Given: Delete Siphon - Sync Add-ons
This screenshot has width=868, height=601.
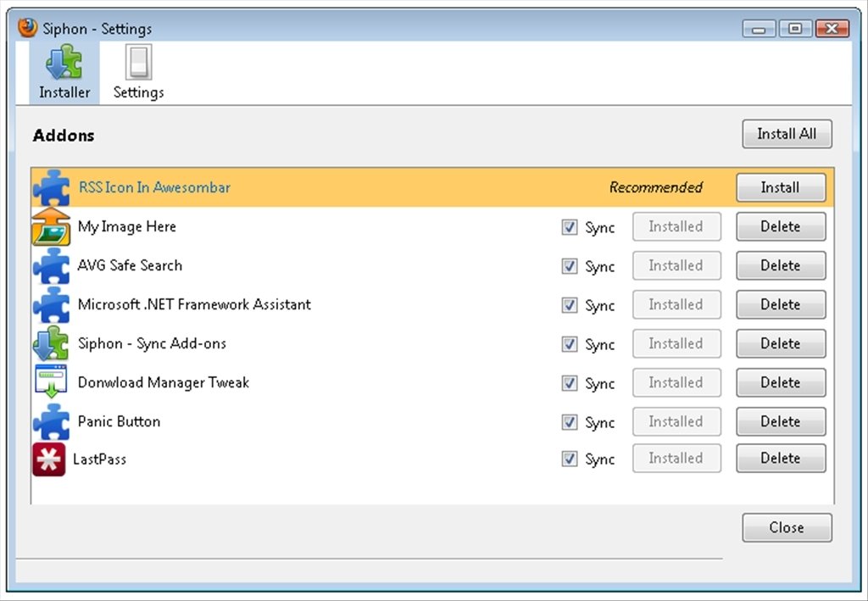Looking at the screenshot, I should tap(781, 343).
